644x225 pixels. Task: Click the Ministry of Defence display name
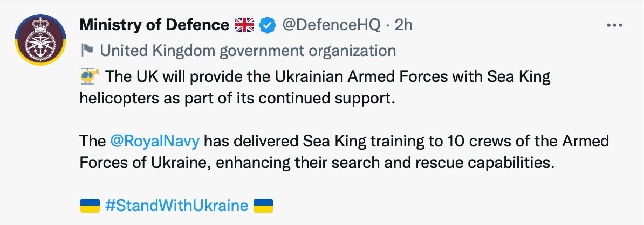tap(154, 25)
